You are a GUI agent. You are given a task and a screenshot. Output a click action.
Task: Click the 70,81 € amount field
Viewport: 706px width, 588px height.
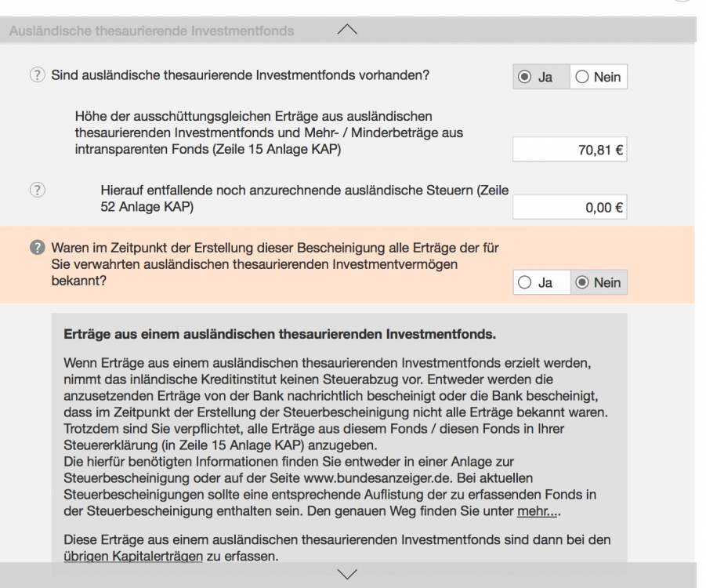click(570, 149)
